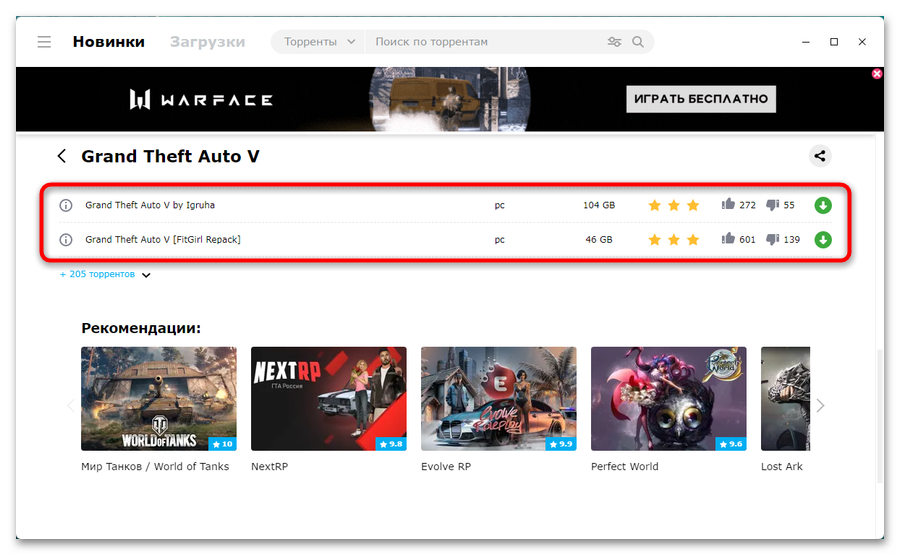This screenshot has width=900, height=555.
Task: Open the NextRP recommendation thumbnail
Action: [x=328, y=398]
